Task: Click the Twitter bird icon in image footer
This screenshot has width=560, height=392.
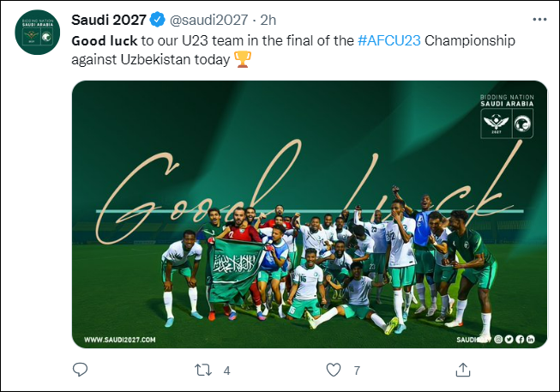Action: (x=509, y=339)
